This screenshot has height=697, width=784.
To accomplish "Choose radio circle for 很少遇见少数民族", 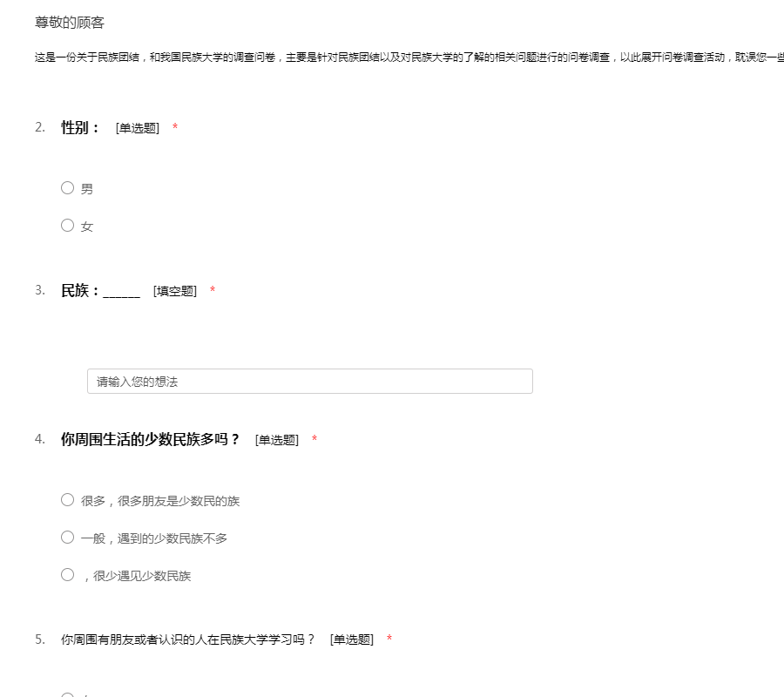I will click(67, 574).
